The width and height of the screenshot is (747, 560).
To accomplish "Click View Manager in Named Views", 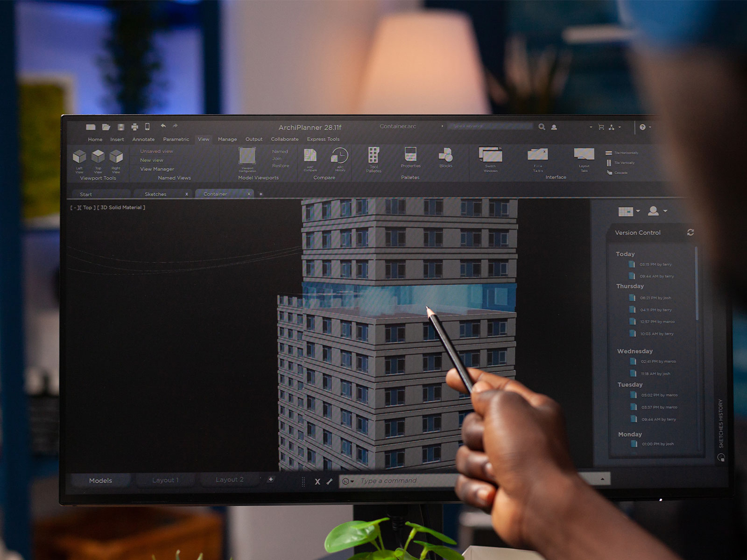I will click(x=157, y=169).
